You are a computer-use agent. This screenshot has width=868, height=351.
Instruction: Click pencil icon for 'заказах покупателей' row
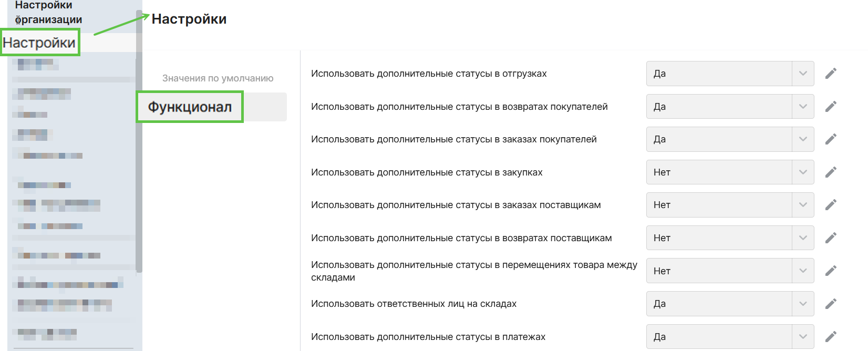pos(831,139)
